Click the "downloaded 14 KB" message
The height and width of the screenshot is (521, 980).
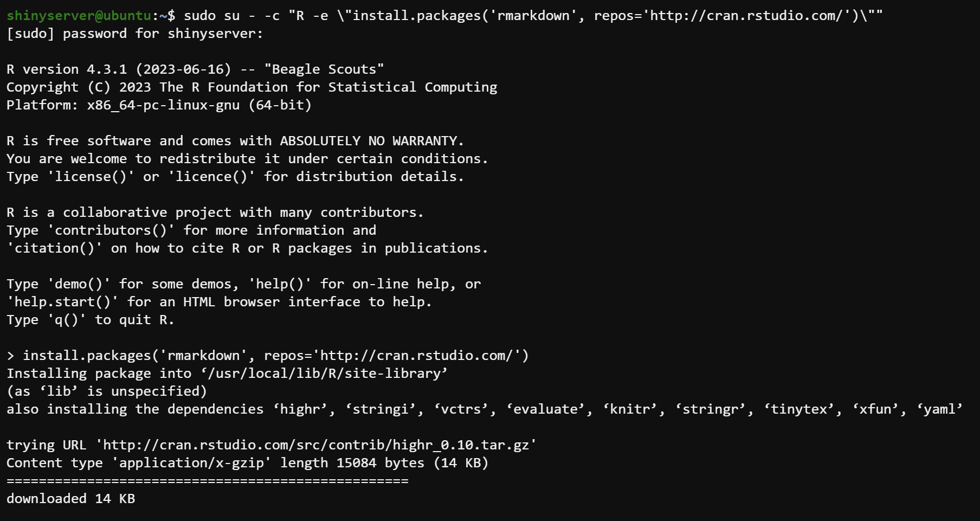click(x=70, y=499)
